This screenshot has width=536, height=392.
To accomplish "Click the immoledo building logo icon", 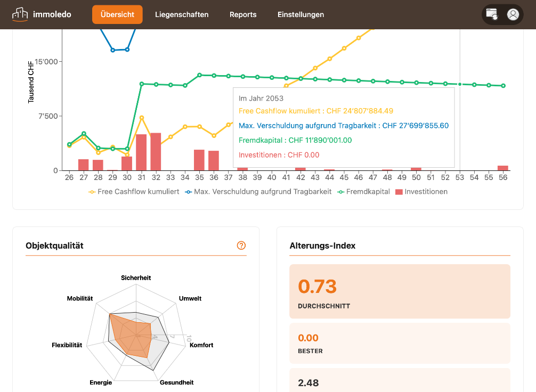I will pyautogui.click(x=20, y=14).
